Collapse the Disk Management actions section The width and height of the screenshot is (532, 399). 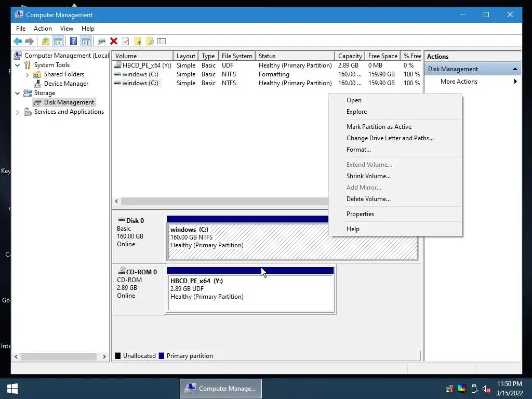[515, 69]
